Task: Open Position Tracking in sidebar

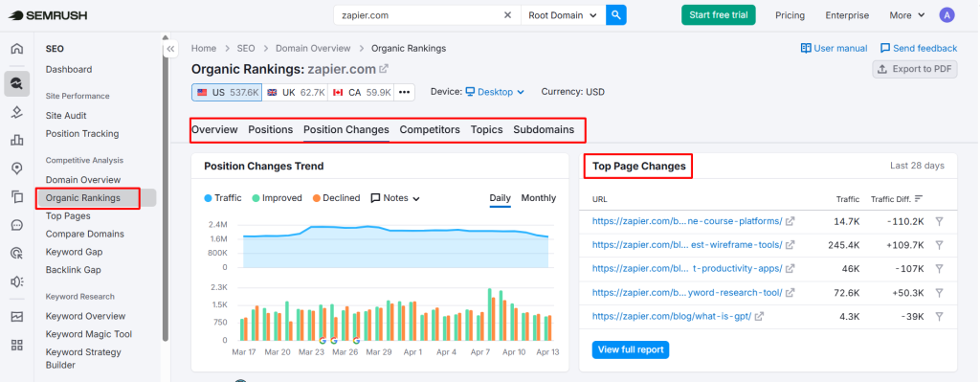Action: 82,134
